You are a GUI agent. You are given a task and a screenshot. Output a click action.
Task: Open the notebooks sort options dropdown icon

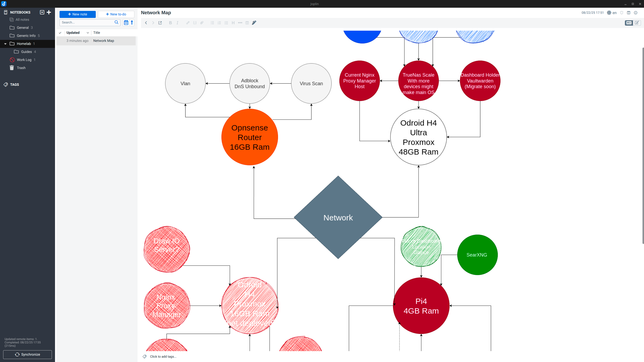tap(42, 12)
